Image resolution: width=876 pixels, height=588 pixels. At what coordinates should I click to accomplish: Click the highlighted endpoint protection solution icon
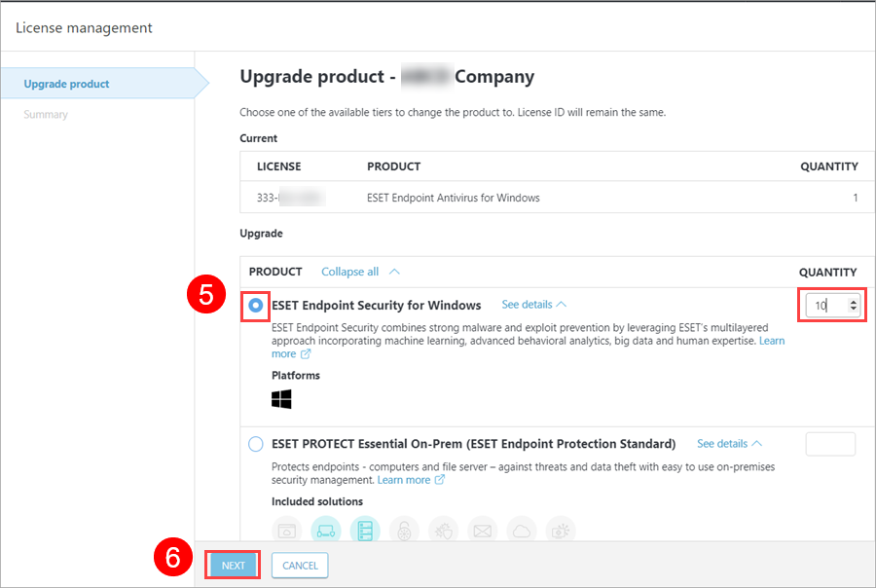click(x=326, y=531)
